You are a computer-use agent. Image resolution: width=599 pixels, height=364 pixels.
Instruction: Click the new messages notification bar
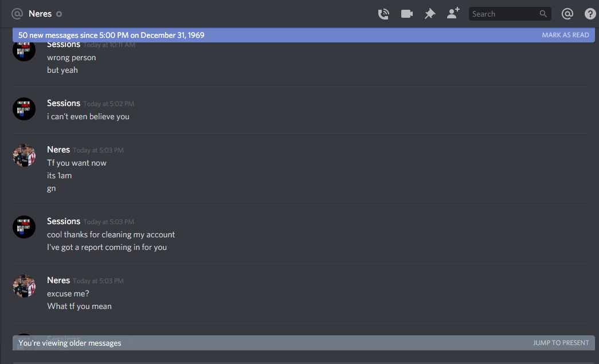(303, 35)
